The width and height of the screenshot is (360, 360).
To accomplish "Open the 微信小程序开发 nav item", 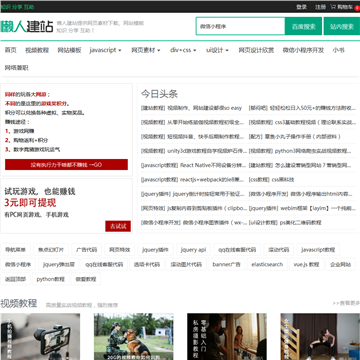I will [303, 50].
